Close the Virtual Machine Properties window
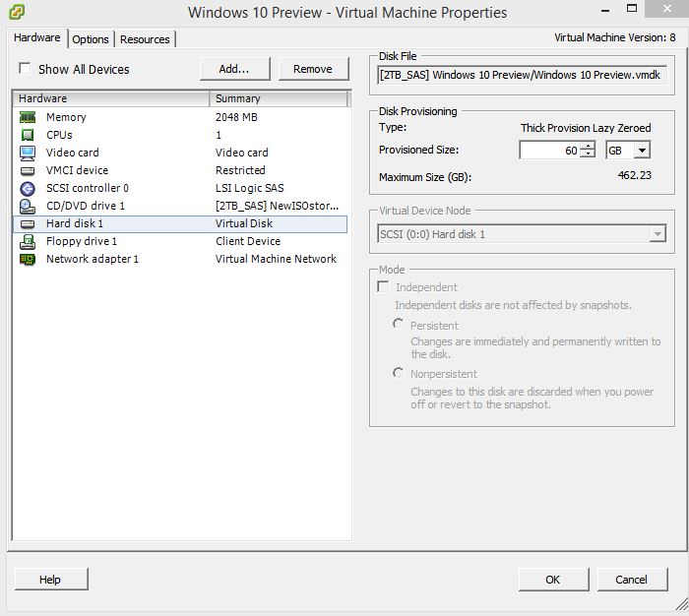 (x=667, y=9)
